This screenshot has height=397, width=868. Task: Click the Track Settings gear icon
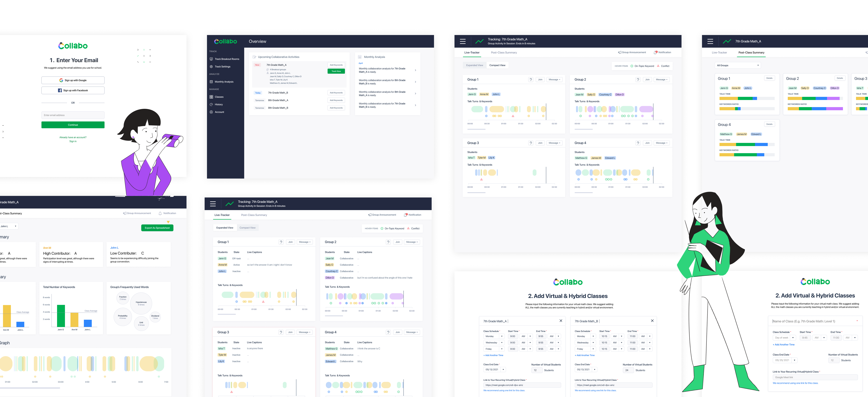tap(211, 66)
